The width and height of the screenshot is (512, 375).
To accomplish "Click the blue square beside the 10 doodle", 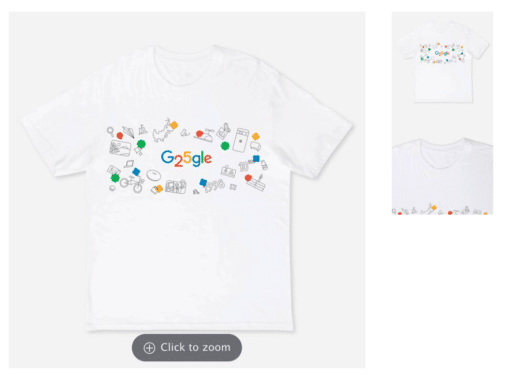I will click(256, 159).
